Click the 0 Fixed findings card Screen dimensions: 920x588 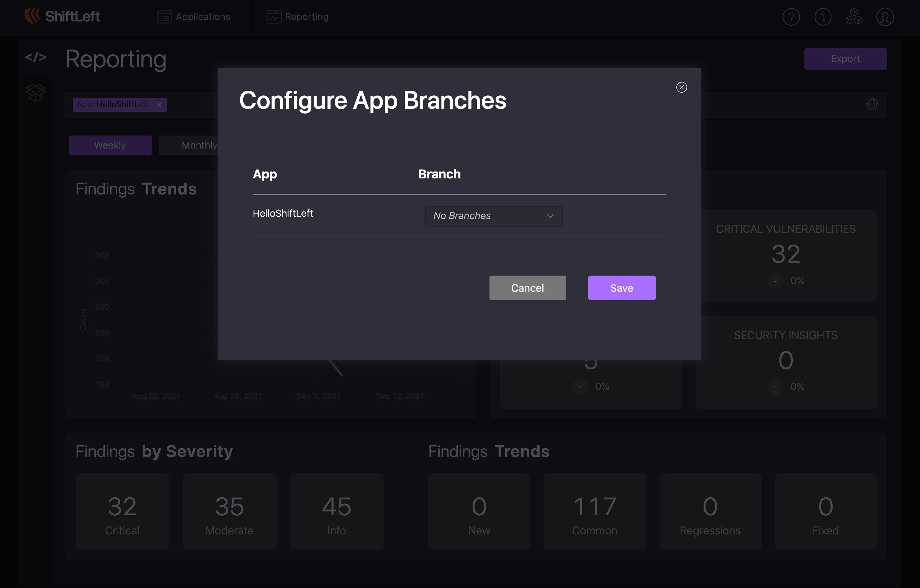point(826,511)
